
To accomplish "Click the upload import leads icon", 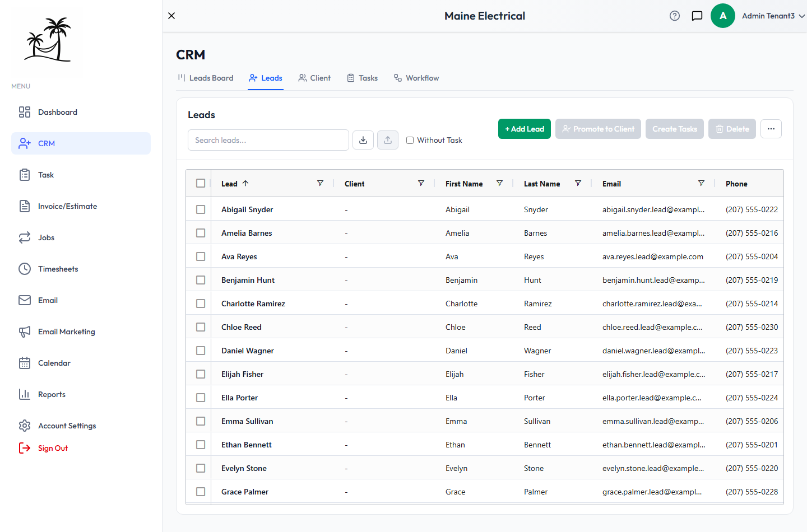I will (388, 140).
